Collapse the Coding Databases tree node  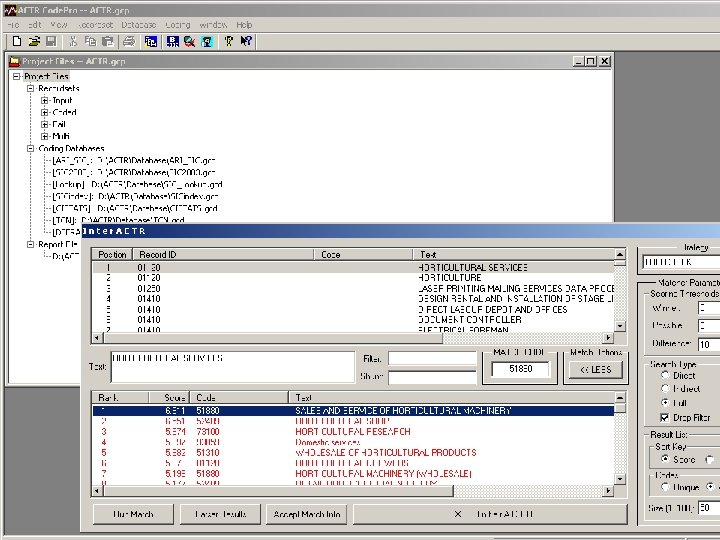click(x=30, y=149)
